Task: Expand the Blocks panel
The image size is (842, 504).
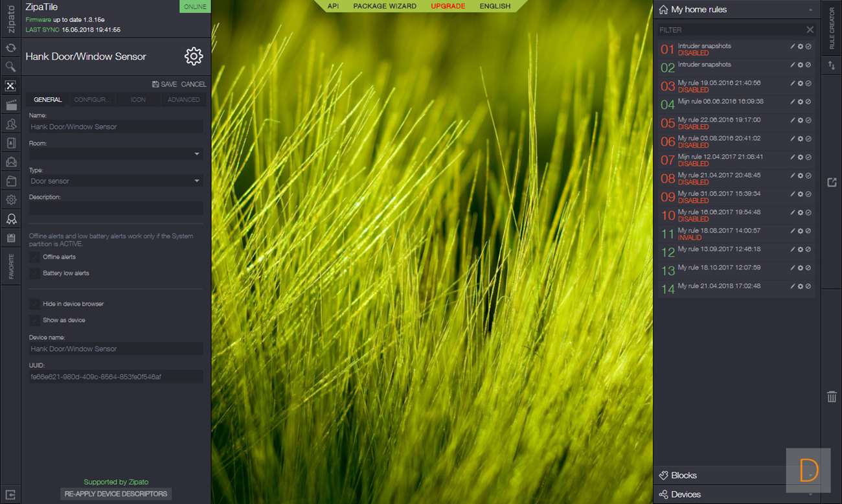Action: [x=737, y=475]
